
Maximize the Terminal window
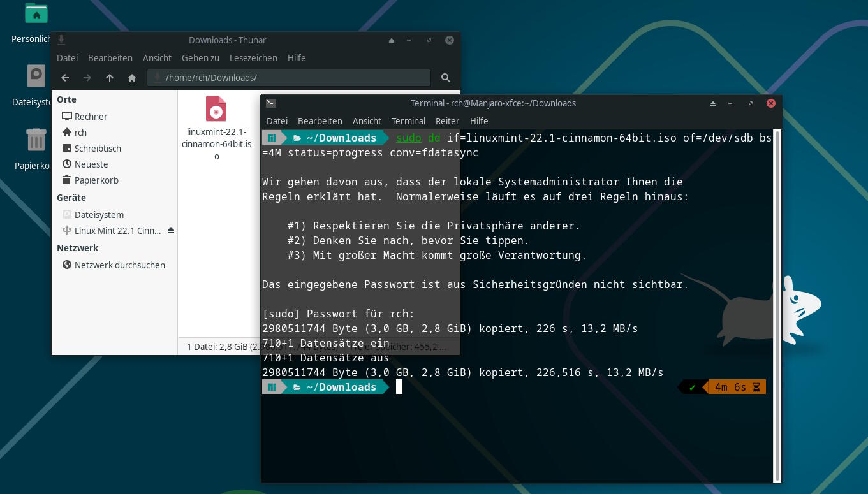point(751,103)
